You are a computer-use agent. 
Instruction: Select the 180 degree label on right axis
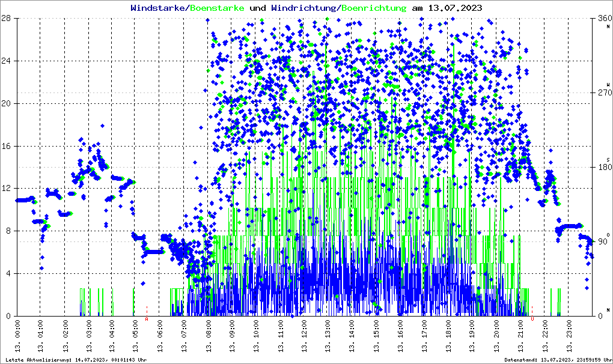pyautogui.click(x=602, y=168)
